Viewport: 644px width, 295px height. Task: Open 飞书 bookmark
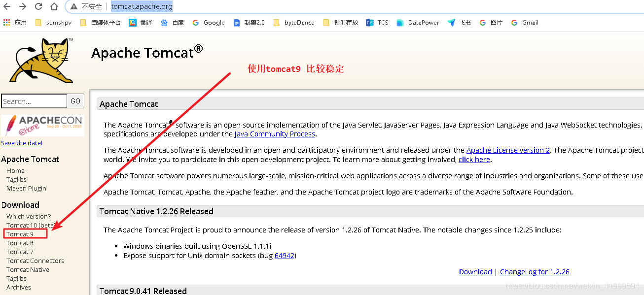click(459, 23)
